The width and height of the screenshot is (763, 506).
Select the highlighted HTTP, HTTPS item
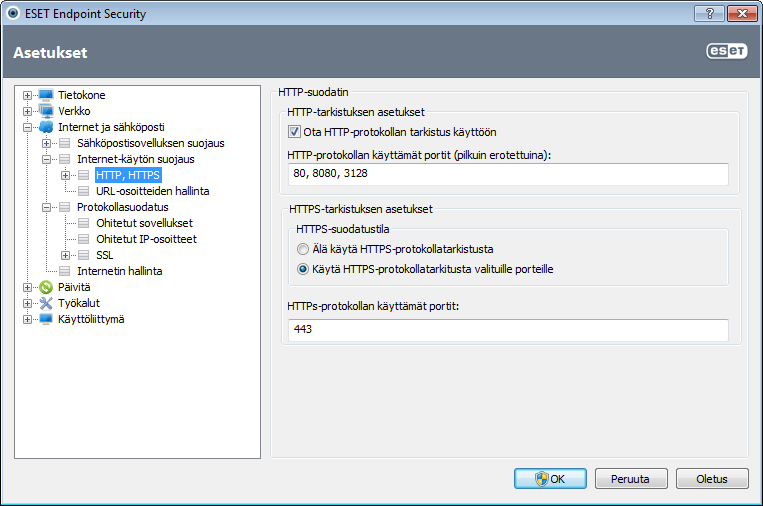tap(128, 175)
